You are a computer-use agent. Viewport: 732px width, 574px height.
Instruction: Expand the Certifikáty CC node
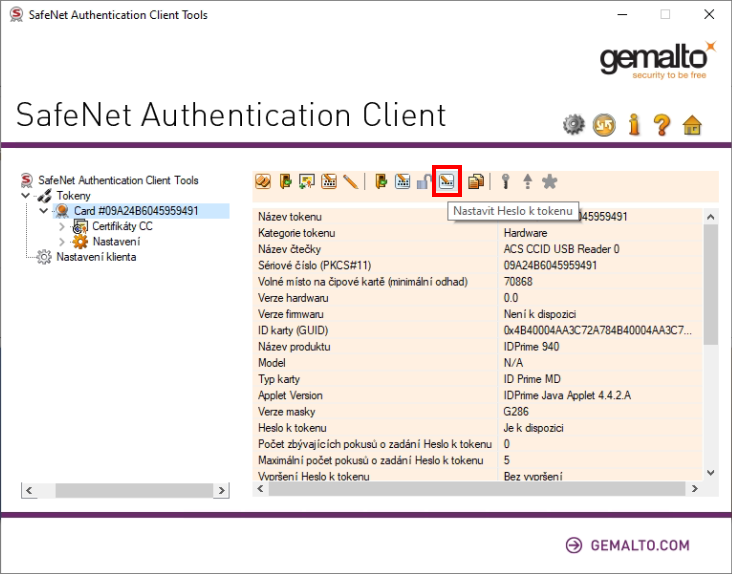pyautogui.click(x=62, y=226)
